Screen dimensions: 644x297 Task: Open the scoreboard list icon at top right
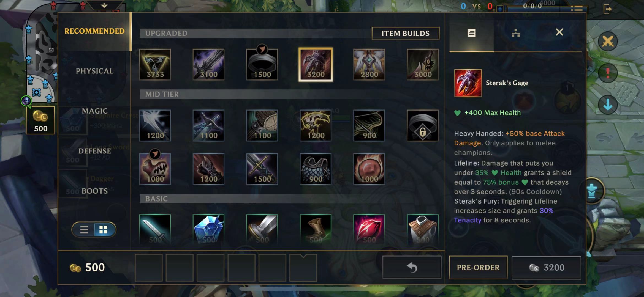577,9
